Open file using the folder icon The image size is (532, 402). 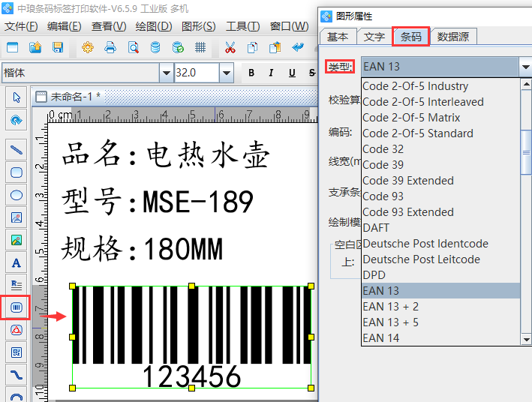click(x=35, y=47)
